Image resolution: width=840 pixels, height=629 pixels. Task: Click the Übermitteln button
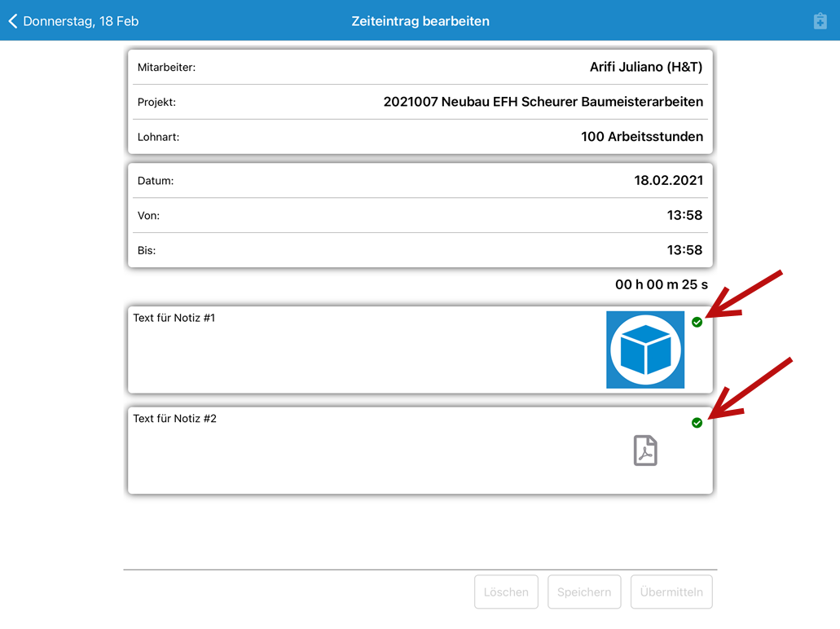coord(671,592)
